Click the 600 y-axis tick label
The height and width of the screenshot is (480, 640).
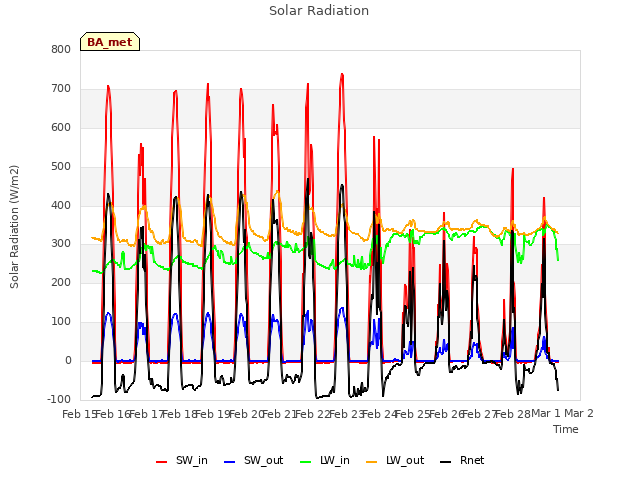click(61, 127)
